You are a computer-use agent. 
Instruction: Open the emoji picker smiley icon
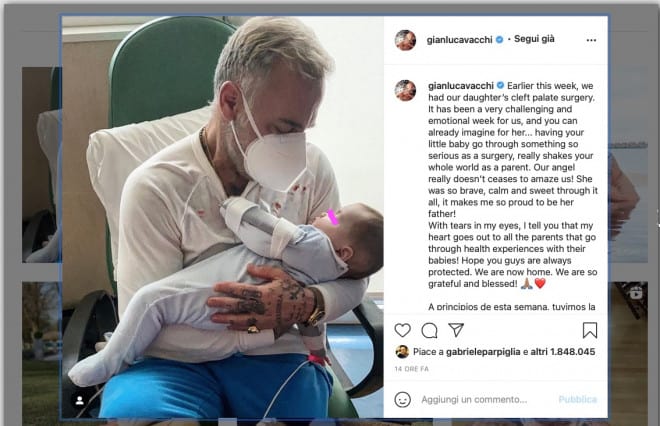click(402, 399)
